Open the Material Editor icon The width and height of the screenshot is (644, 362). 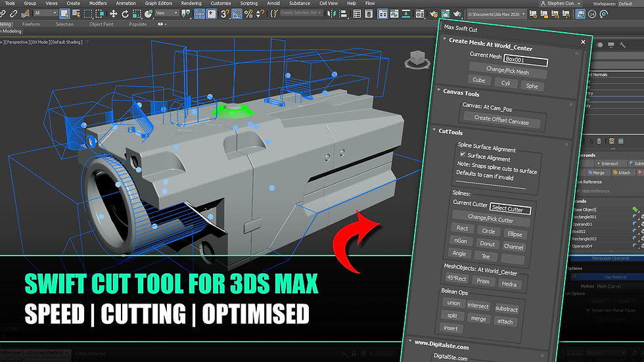pos(419,14)
